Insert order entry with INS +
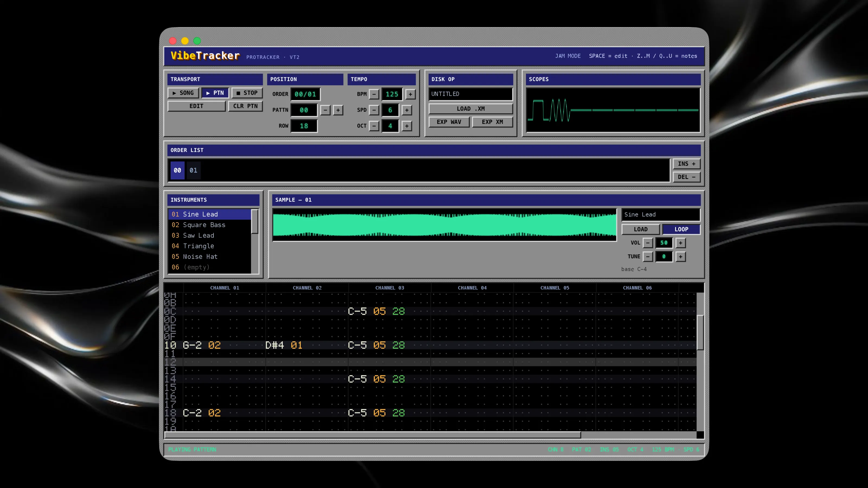Image resolution: width=868 pixels, height=488 pixels. coord(687,164)
